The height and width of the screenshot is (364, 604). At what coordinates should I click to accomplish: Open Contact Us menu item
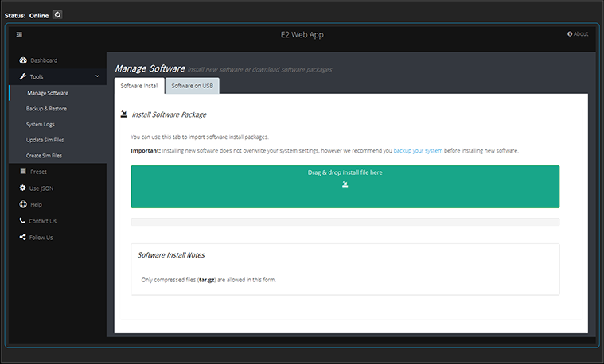tap(58, 221)
